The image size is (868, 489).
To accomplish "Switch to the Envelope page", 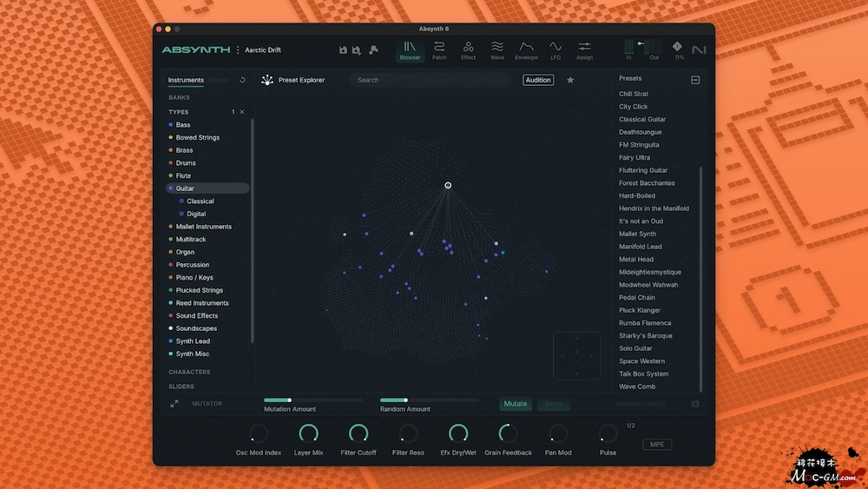I will (526, 50).
